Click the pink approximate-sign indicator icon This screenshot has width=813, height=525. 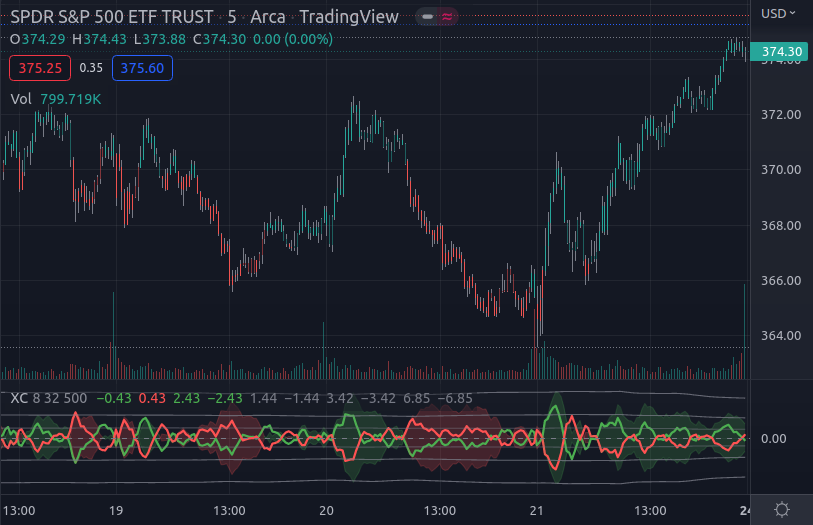(446, 17)
